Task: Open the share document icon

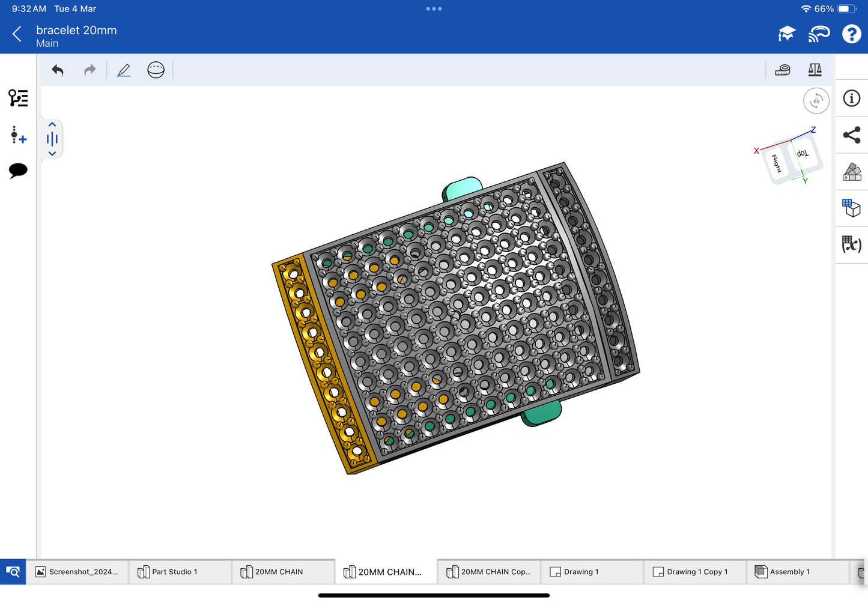Action: (851, 135)
